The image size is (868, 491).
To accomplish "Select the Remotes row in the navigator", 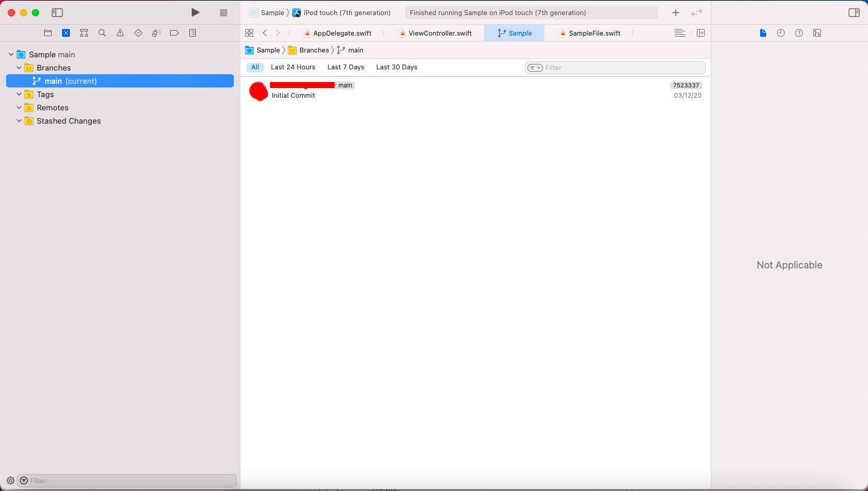I will click(120, 107).
